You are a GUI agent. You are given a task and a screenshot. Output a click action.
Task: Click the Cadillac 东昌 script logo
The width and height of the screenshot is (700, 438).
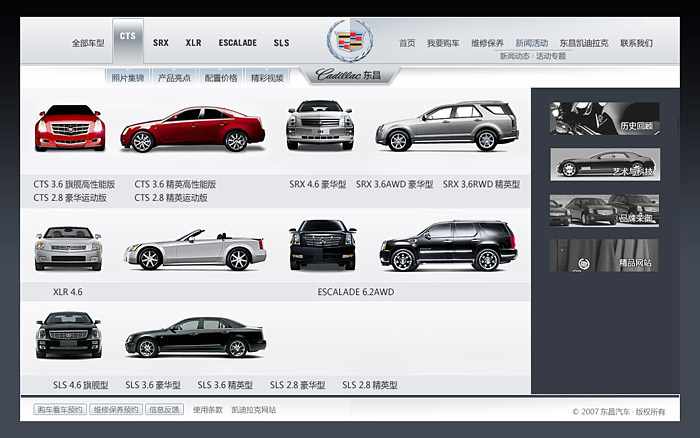(x=349, y=75)
